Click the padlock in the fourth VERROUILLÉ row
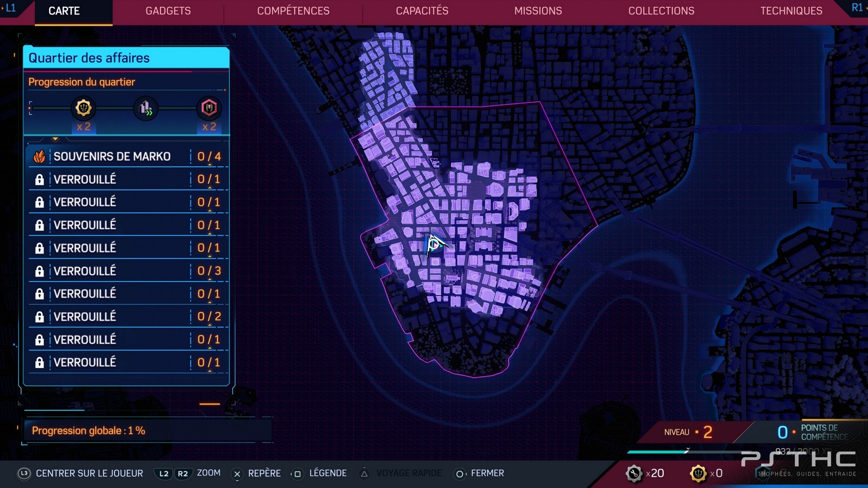Image resolution: width=868 pixels, height=488 pixels. (x=39, y=249)
